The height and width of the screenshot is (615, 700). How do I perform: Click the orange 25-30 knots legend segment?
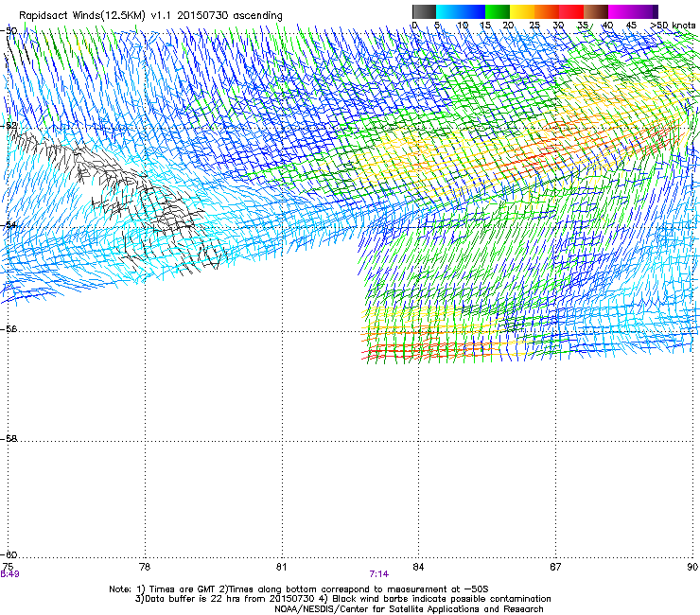click(x=547, y=11)
